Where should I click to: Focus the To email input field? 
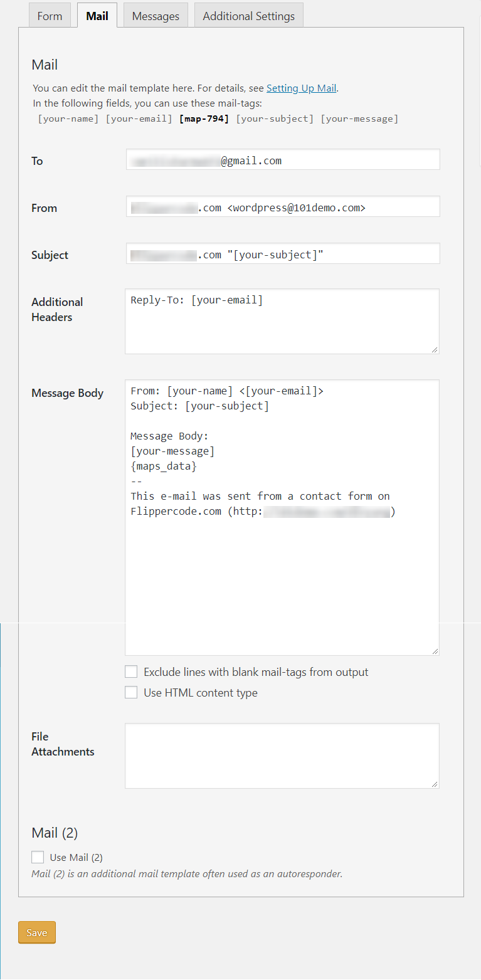(283, 160)
